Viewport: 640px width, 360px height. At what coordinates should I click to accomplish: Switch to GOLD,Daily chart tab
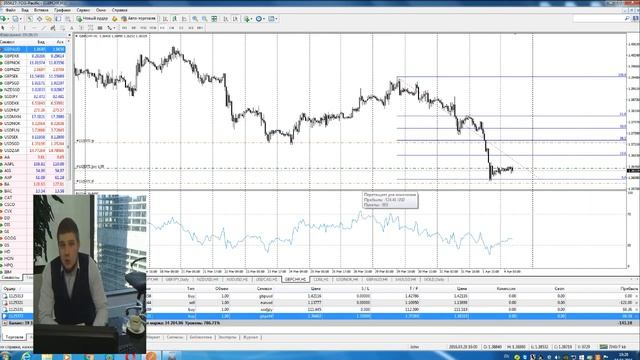(x=434, y=280)
